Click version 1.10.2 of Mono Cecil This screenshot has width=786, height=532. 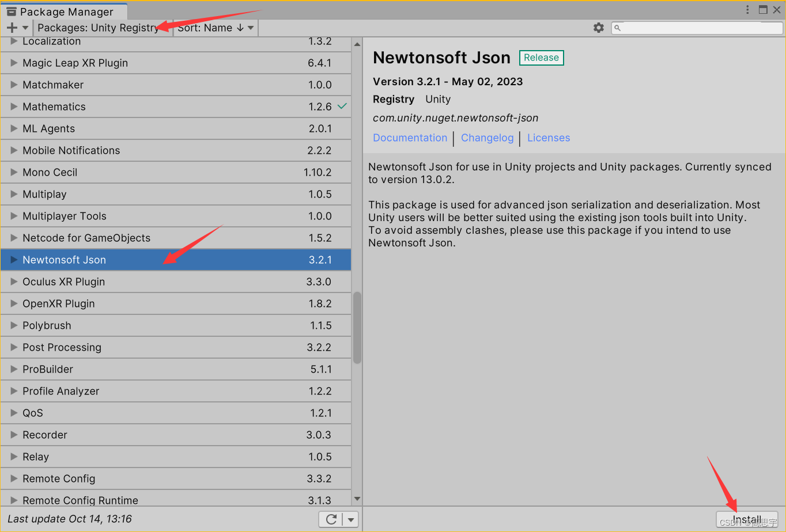coord(318,172)
